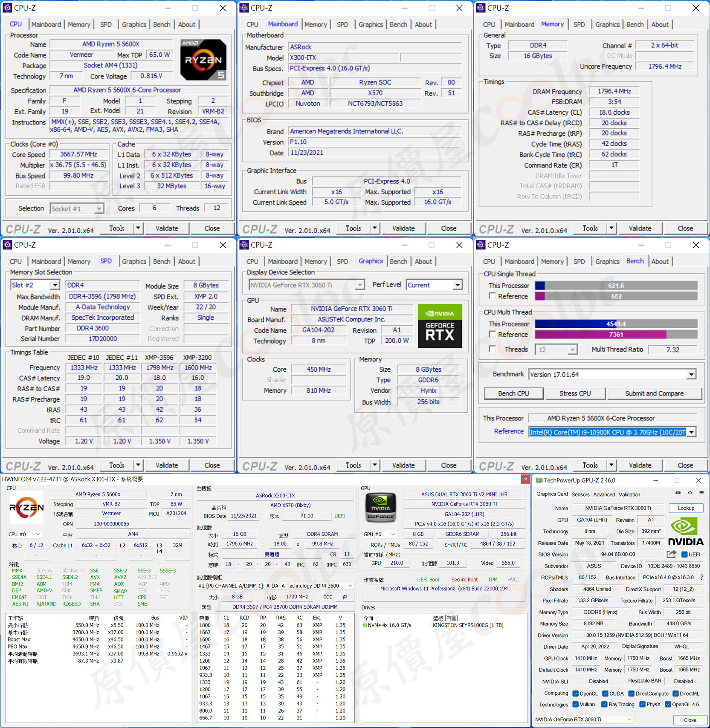Click CPU-Z app icon in Bench tab window title bar
Screen dimensions: 710x728
click(x=481, y=245)
